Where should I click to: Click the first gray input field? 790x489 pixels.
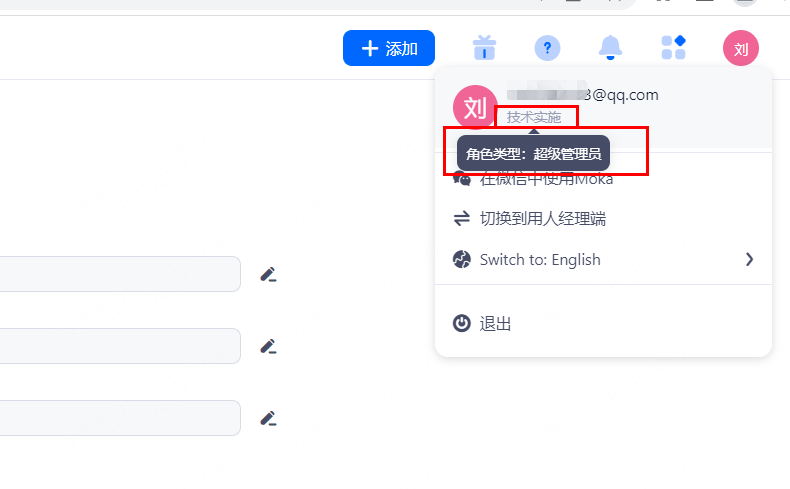120,274
